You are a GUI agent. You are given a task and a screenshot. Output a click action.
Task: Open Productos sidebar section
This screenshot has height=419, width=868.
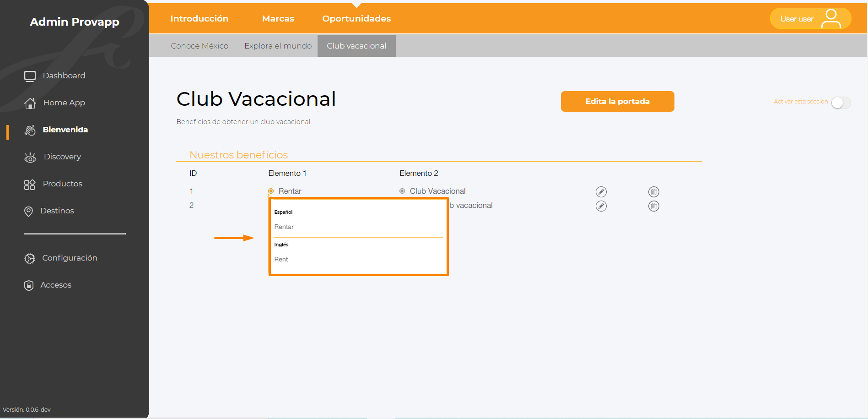click(x=63, y=184)
